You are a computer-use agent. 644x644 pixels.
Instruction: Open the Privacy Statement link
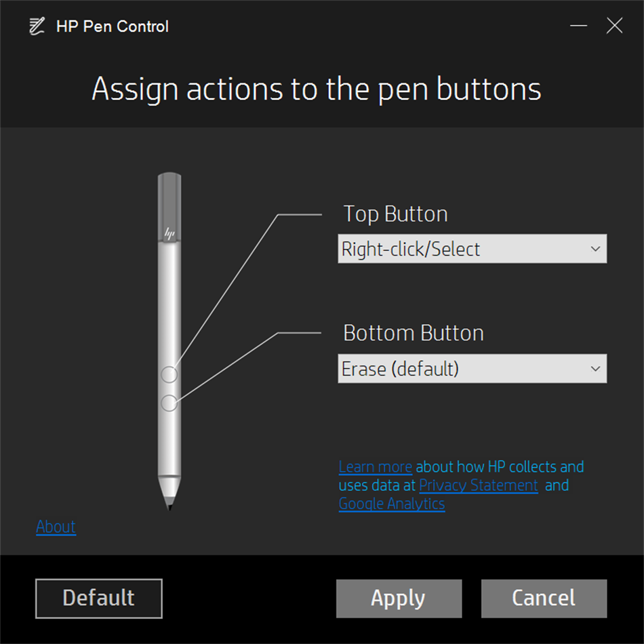click(479, 485)
